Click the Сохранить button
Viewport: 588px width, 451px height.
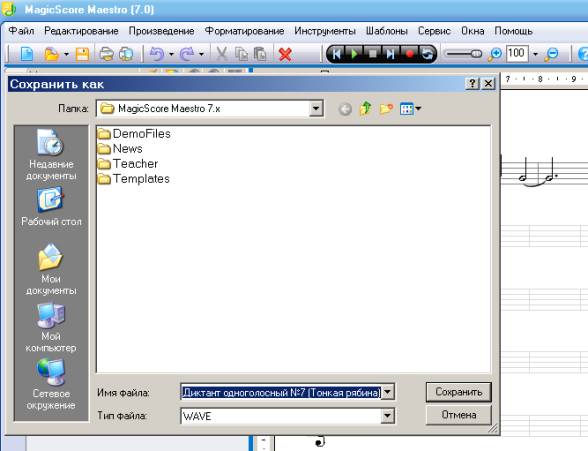pos(459,392)
